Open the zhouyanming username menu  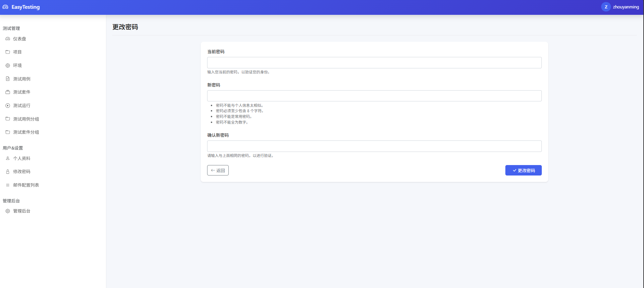click(626, 7)
